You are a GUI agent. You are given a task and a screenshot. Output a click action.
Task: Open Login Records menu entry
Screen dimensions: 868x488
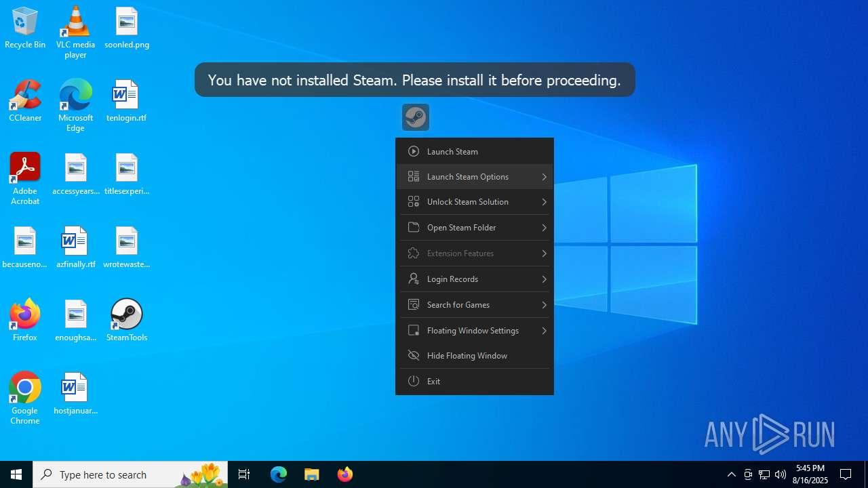click(x=475, y=279)
